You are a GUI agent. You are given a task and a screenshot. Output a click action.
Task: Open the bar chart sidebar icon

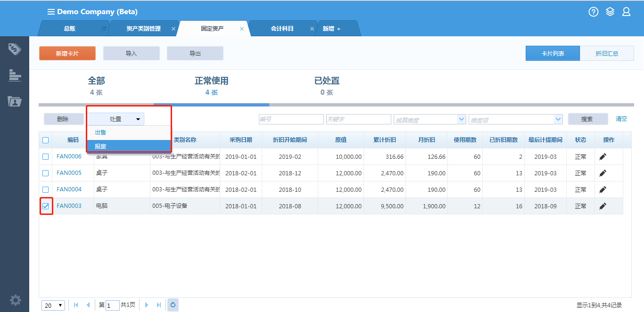[15, 75]
